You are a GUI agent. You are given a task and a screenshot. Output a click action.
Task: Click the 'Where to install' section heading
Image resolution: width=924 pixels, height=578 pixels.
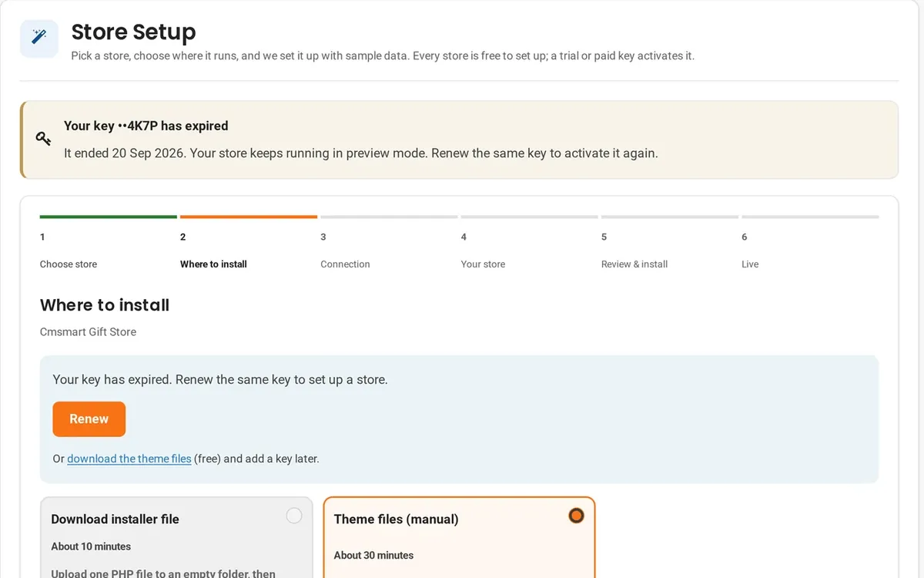click(105, 305)
